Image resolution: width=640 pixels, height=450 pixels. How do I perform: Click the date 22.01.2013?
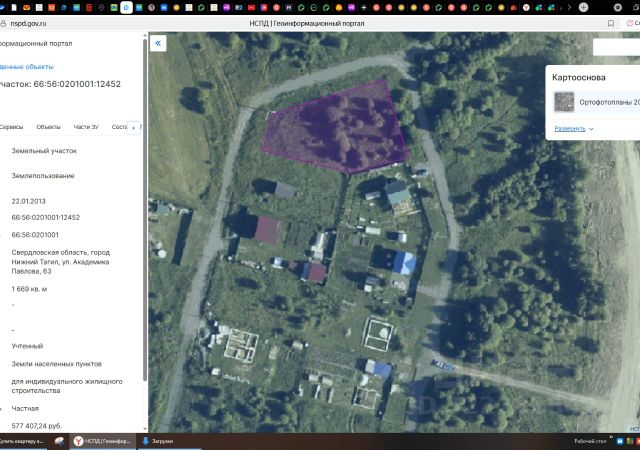[29, 201]
